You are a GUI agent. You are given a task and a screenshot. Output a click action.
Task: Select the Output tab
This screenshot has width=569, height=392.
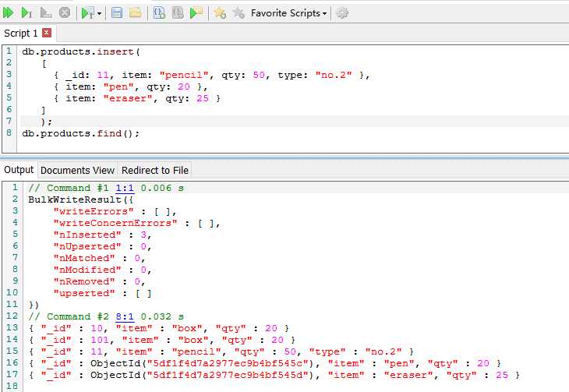tap(19, 170)
